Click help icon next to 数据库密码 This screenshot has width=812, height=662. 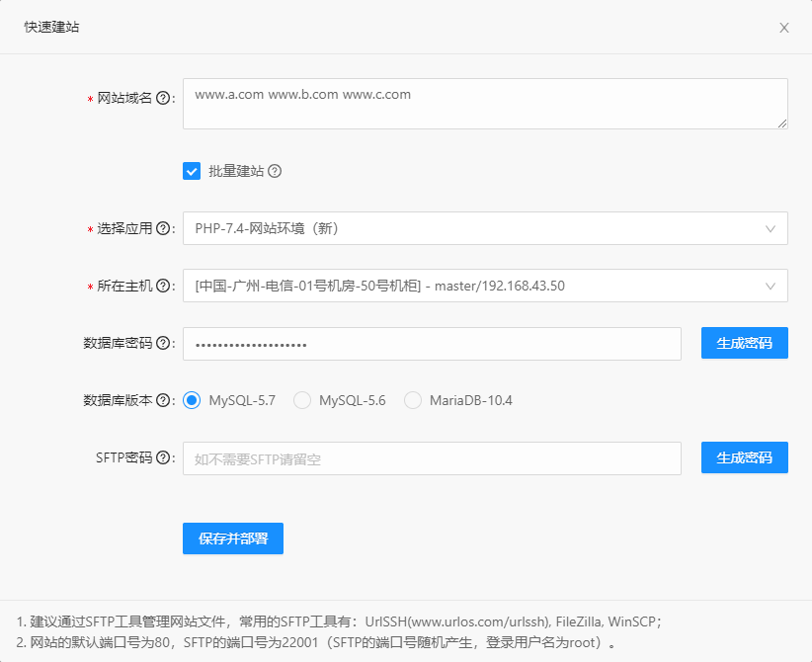(163, 343)
